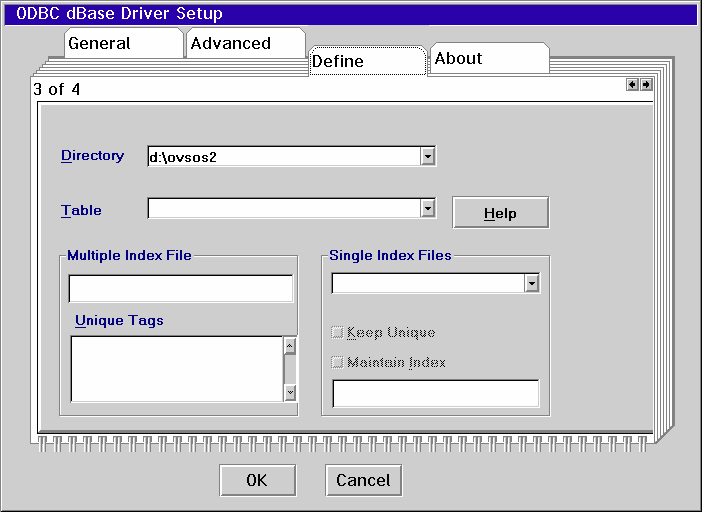The width and height of the screenshot is (702, 512).
Task: Click Unique Tags scrollbar up arrow
Action: click(x=290, y=346)
